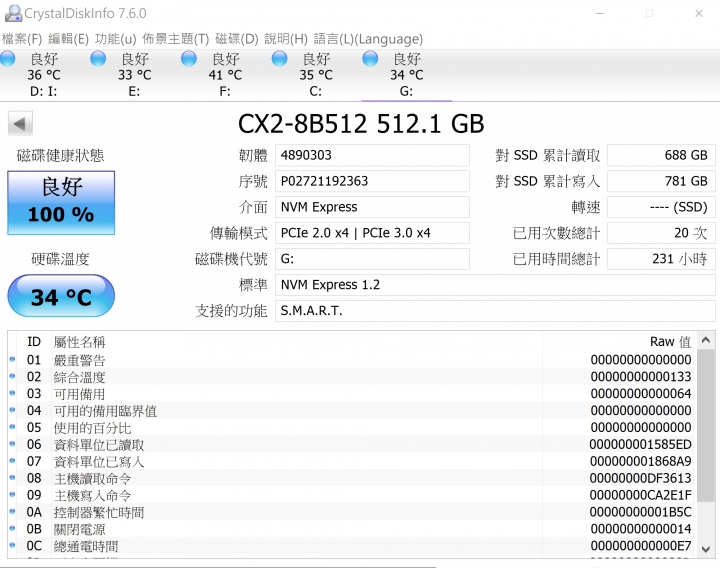Click the blue status orb for drive E:
The height and width of the screenshot is (568, 720).
pos(98,59)
